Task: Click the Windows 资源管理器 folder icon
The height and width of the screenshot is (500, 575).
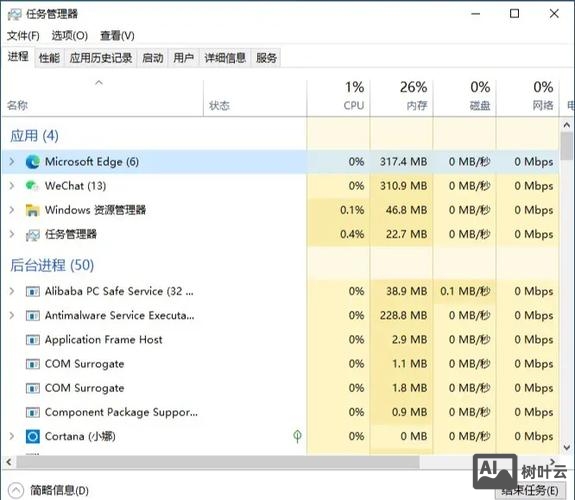Action: tap(33, 210)
